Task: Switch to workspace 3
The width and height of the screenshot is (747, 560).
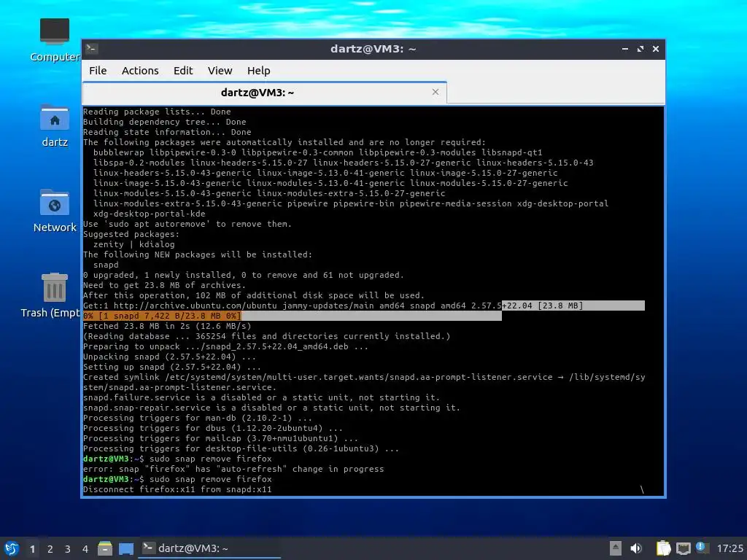Action: tap(68, 549)
